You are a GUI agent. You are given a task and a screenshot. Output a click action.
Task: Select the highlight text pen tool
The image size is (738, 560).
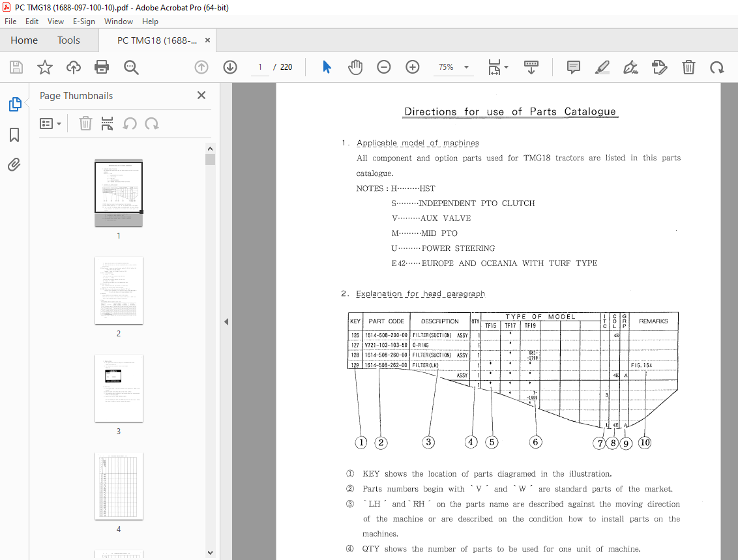point(602,67)
